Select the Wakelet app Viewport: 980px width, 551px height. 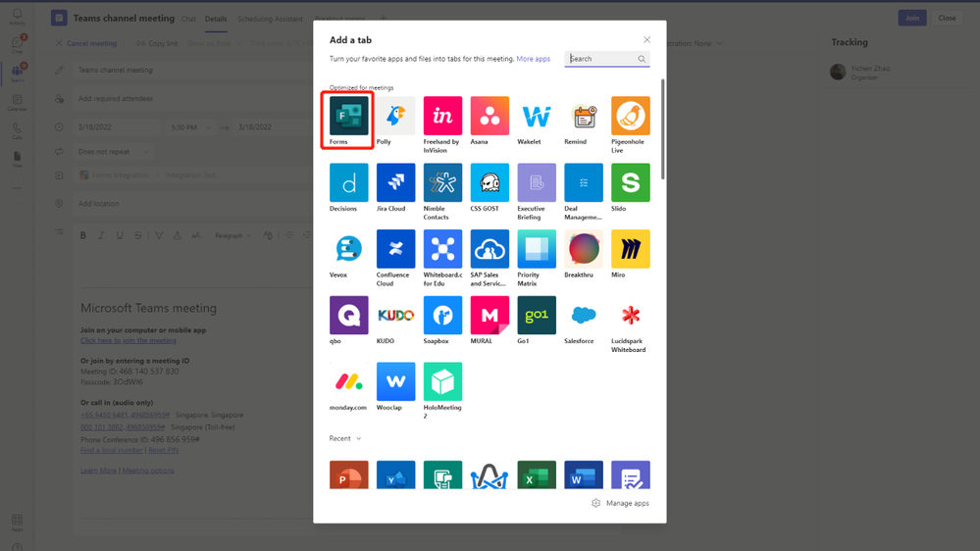click(x=537, y=117)
